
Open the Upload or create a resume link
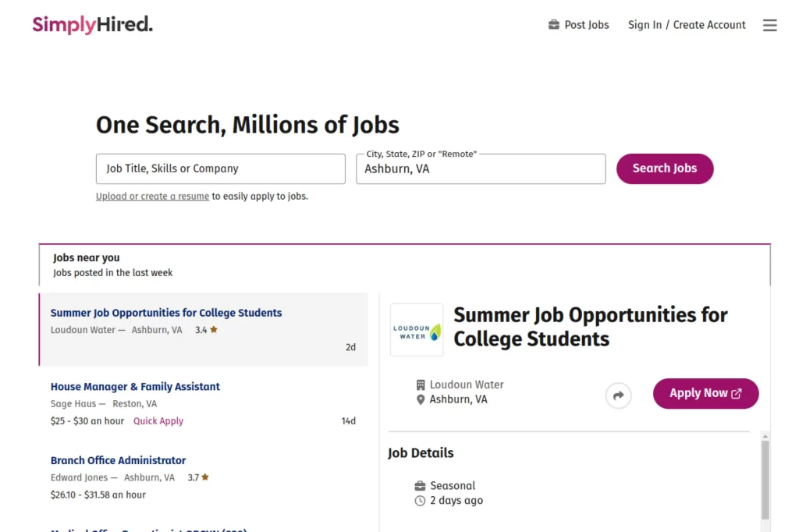point(151,196)
